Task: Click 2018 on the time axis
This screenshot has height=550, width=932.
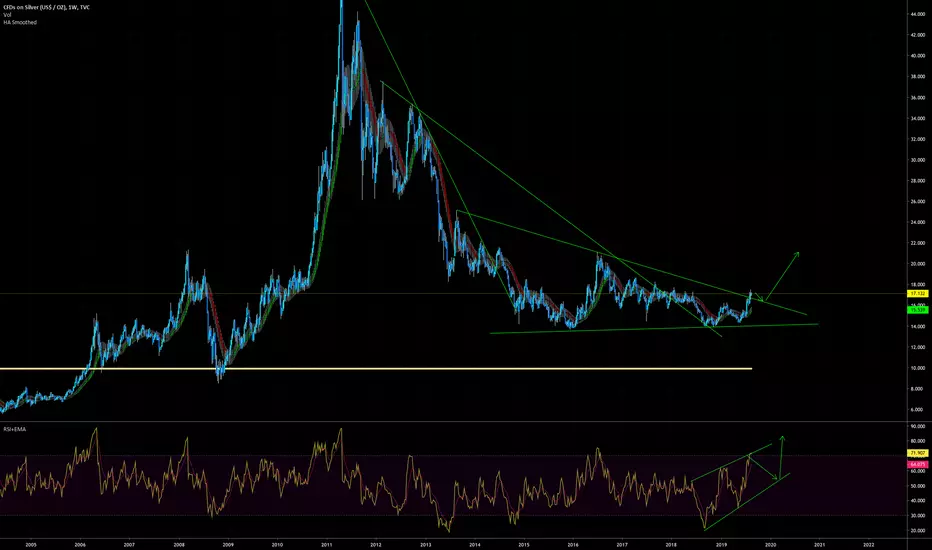Action: click(x=672, y=544)
